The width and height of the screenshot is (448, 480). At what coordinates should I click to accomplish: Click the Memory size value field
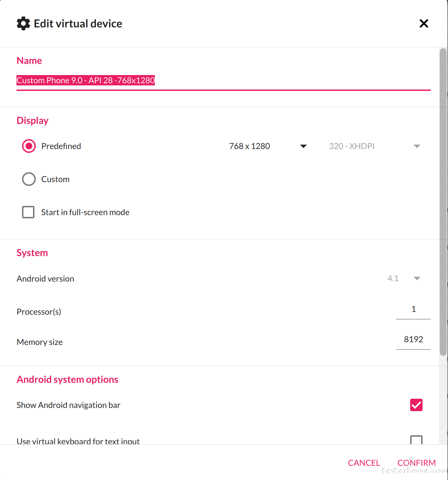414,340
